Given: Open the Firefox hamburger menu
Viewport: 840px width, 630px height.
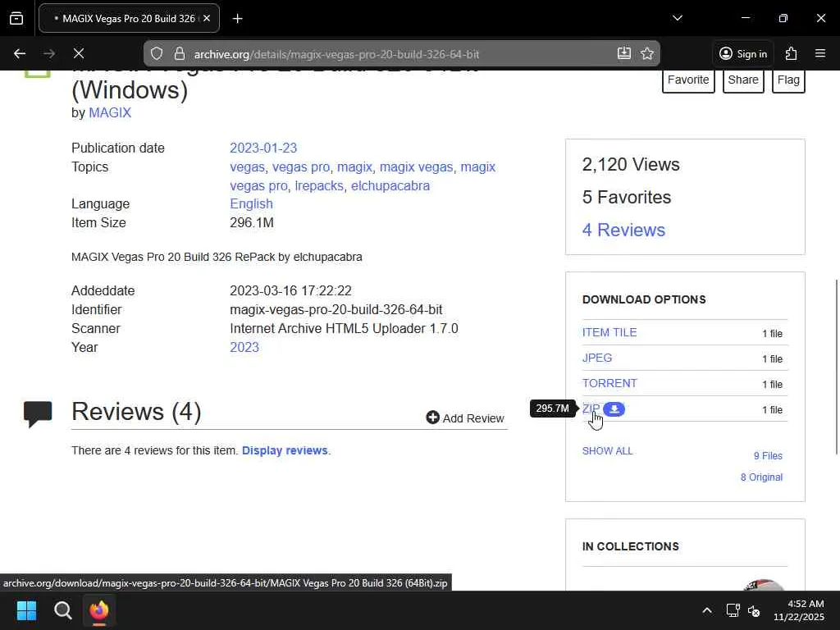Looking at the screenshot, I should coord(820,53).
